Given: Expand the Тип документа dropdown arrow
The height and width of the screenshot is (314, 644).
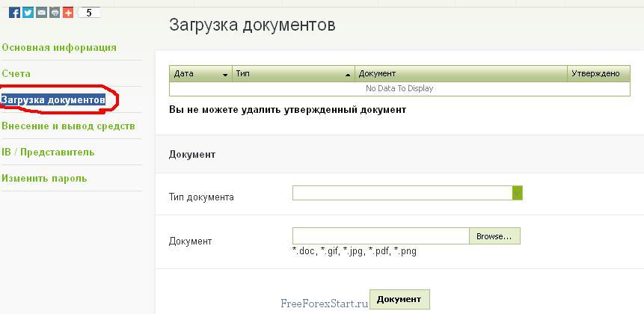Looking at the screenshot, I should click(x=517, y=193).
